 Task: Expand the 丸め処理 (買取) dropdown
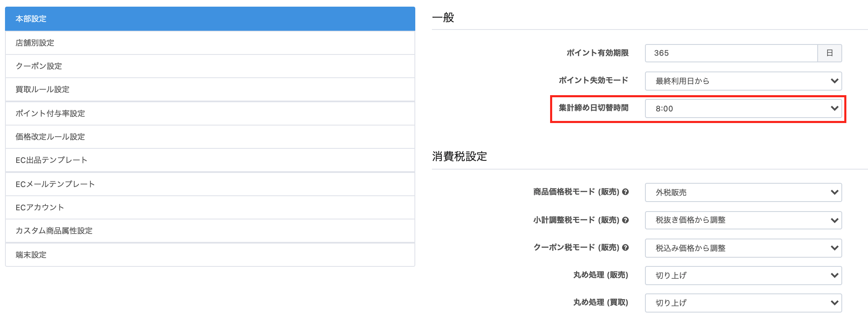point(743,303)
